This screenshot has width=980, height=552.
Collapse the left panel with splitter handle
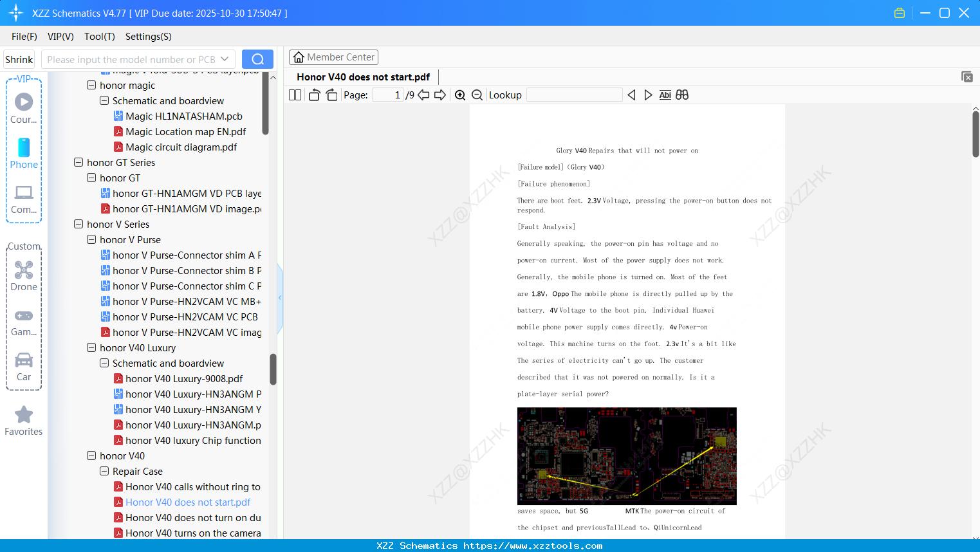(x=280, y=298)
